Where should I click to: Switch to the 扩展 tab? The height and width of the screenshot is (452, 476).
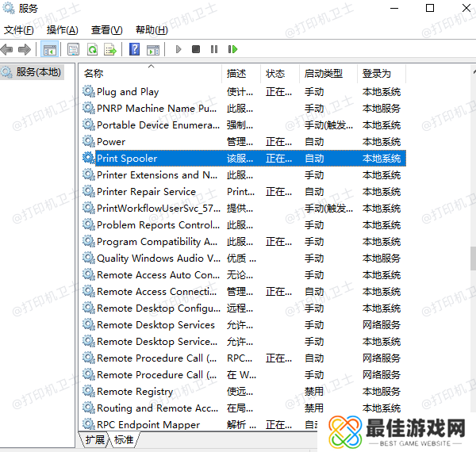pos(94,439)
